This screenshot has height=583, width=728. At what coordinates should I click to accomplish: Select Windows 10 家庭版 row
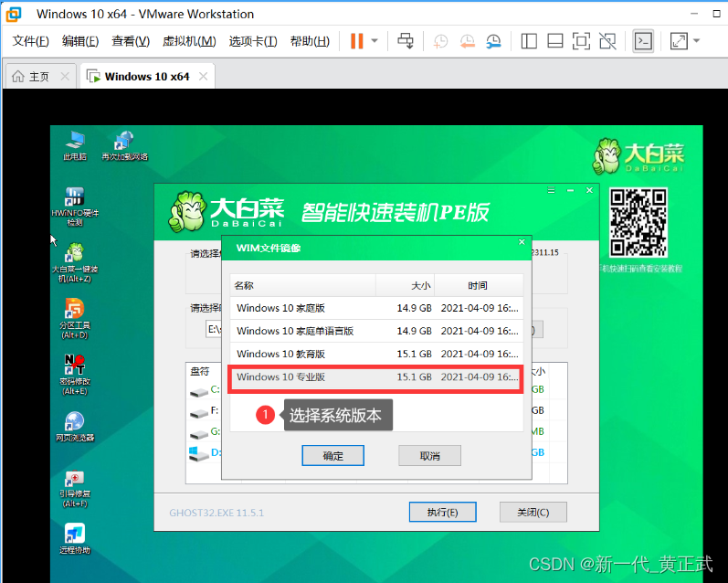(x=376, y=308)
